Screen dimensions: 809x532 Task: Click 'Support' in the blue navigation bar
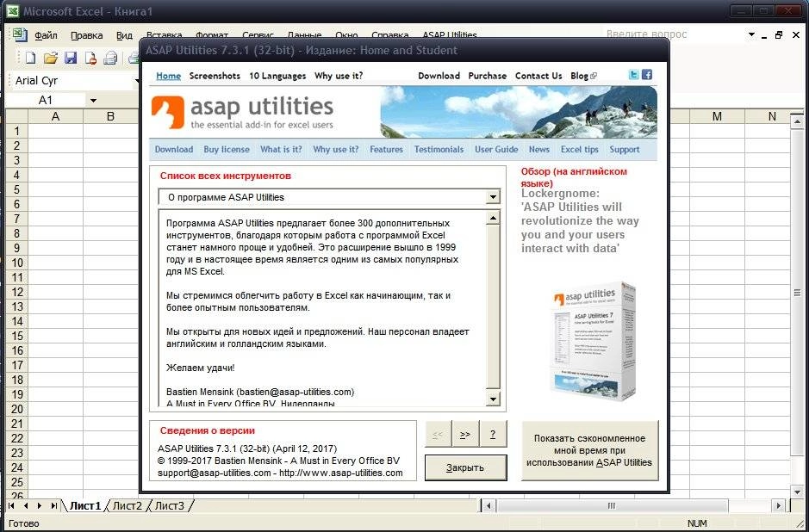(x=625, y=150)
